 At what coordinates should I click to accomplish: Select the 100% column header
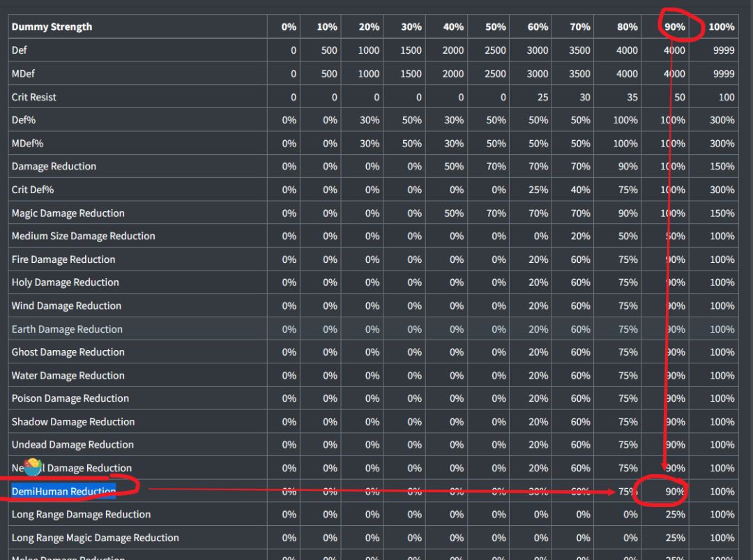[x=721, y=27]
